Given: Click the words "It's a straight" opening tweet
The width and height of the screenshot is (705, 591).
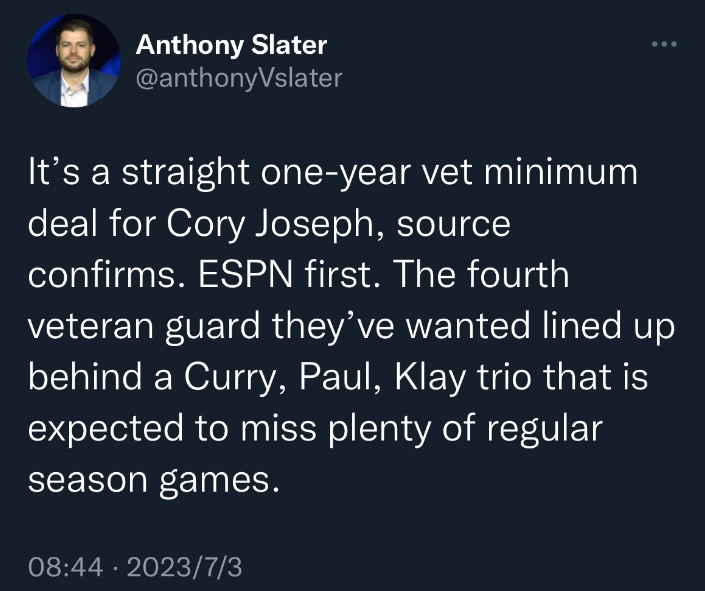Looking at the screenshot, I should point(139,173).
